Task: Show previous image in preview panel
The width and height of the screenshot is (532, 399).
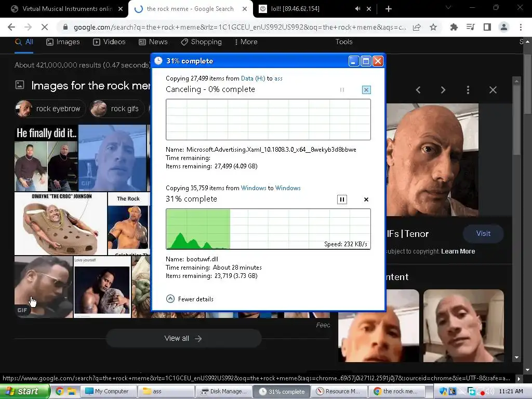Action: [418, 90]
